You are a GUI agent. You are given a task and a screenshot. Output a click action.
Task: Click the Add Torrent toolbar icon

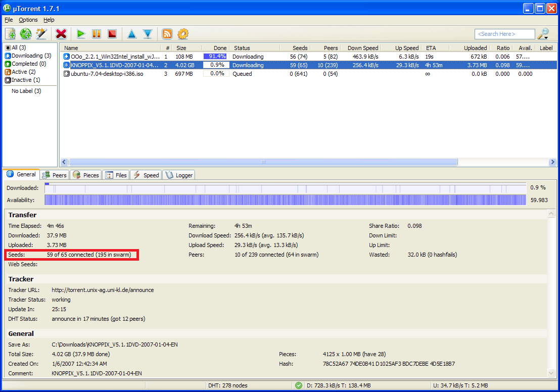[x=10, y=34]
